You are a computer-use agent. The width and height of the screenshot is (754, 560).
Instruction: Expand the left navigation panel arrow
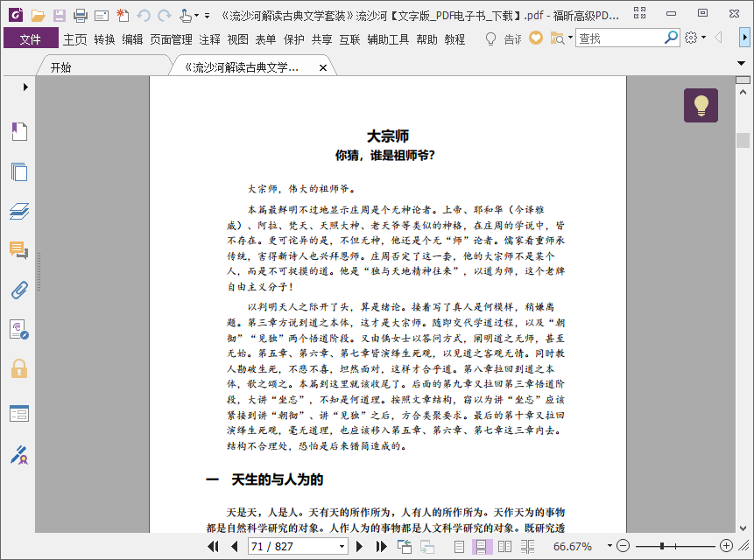pos(25,87)
